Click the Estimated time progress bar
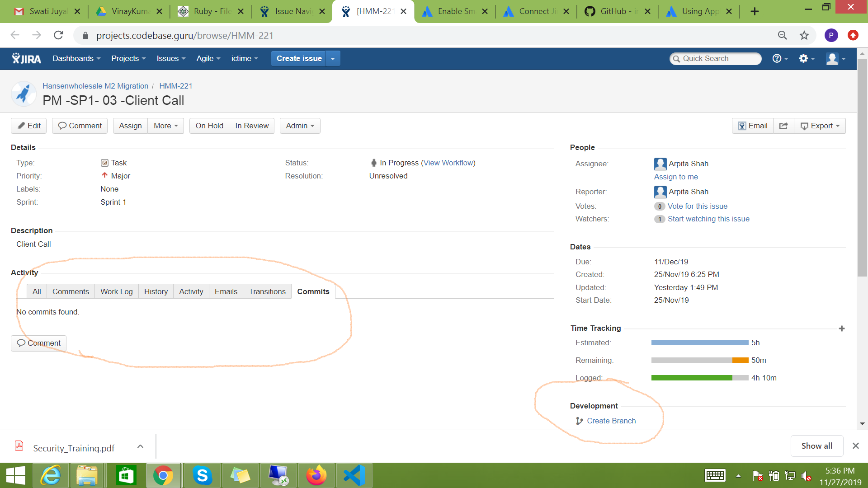Viewport: 868px width, 488px height. 700,343
